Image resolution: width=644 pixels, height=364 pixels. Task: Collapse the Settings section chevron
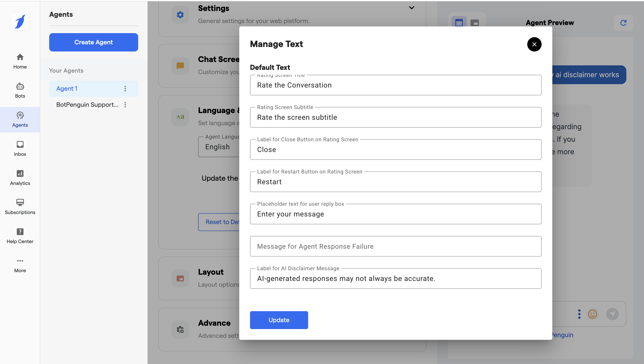[411, 8]
